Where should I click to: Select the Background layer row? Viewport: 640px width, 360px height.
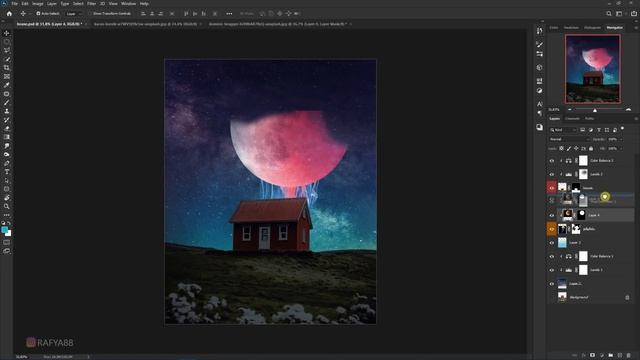tap(591, 297)
